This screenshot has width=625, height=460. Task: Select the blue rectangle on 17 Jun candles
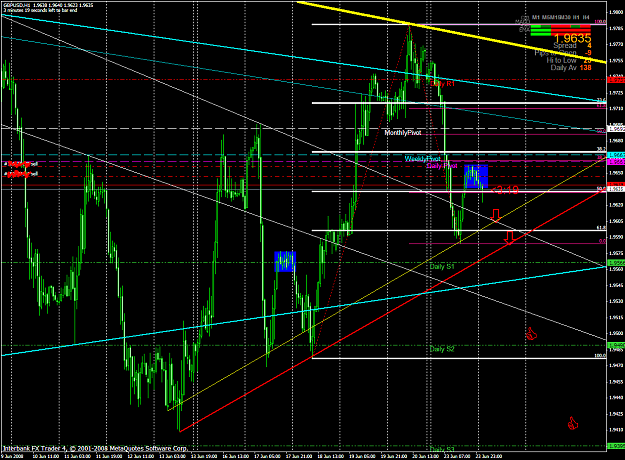pyautogui.click(x=285, y=261)
